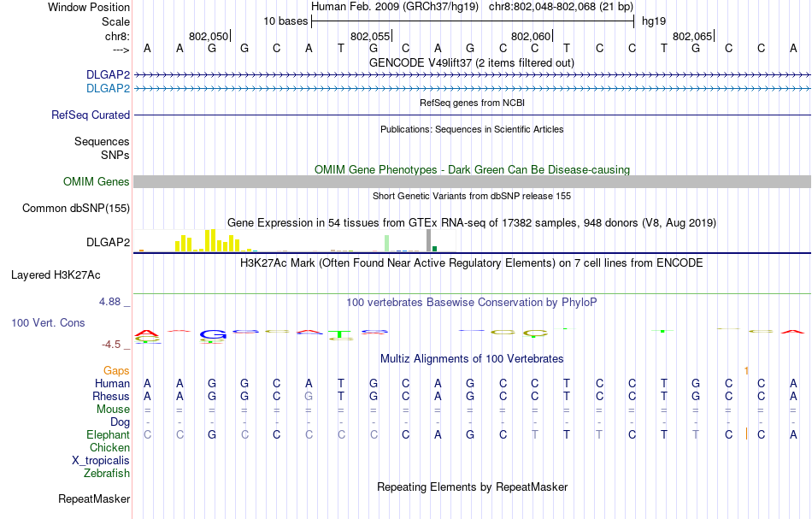Click the dark blue DLGAP2 transcript label
Viewport: 812px width, 519px height.
click(x=108, y=75)
